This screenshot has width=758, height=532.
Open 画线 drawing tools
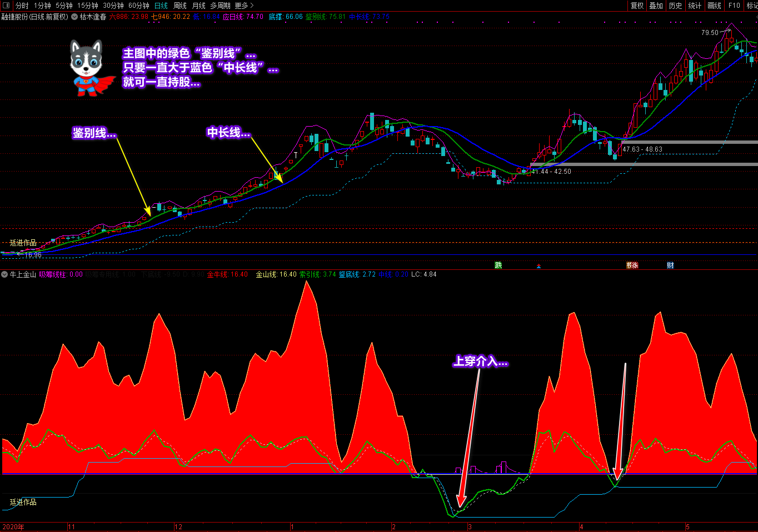pyautogui.click(x=714, y=6)
